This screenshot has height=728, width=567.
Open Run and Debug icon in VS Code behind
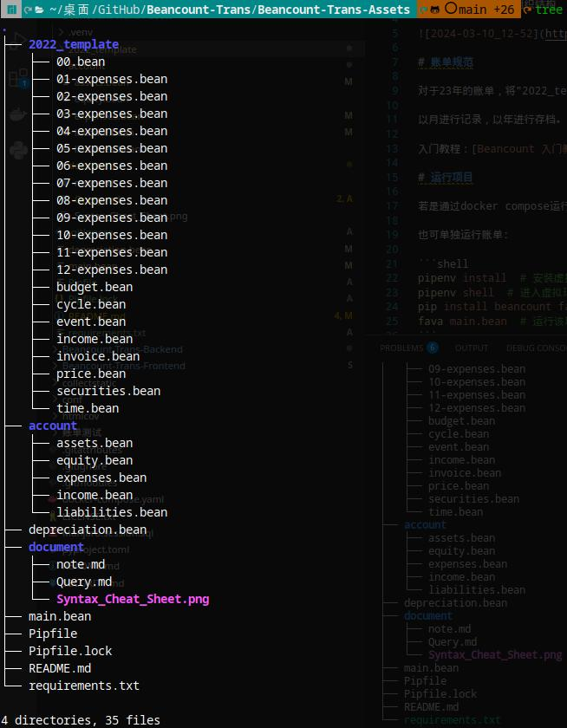(x=18, y=42)
